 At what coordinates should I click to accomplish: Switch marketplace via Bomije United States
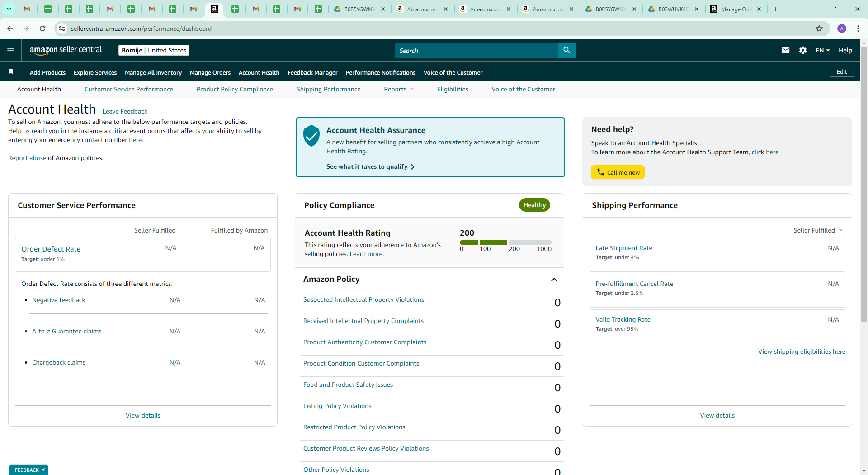tap(154, 50)
